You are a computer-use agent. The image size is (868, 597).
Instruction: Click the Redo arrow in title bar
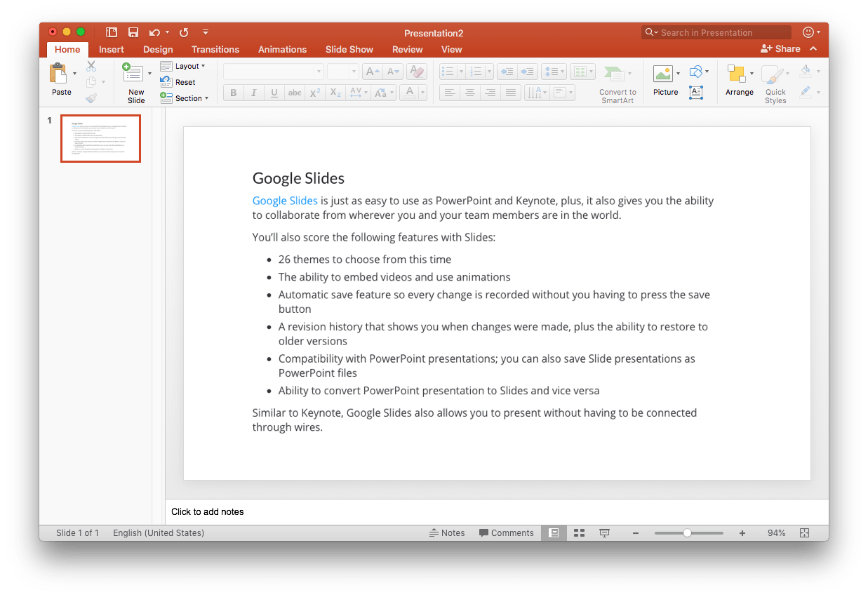(184, 32)
